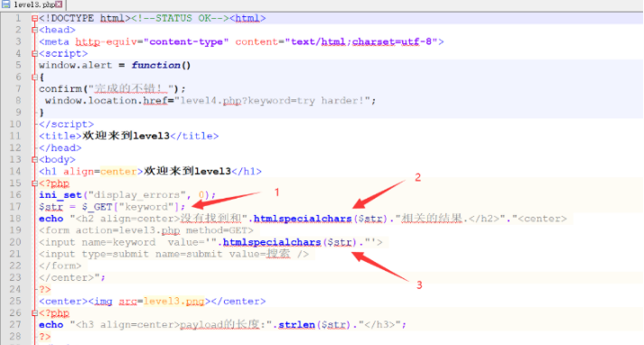The height and width of the screenshot is (345, 644).
Task: Select line number 11 in the margin
Action: click(x=15, y=136)
